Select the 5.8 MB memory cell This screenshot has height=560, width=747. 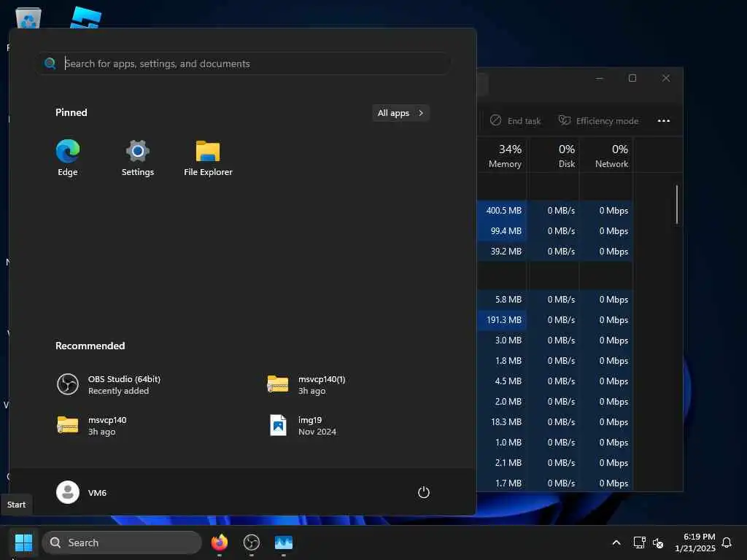(x=503, y=299)
